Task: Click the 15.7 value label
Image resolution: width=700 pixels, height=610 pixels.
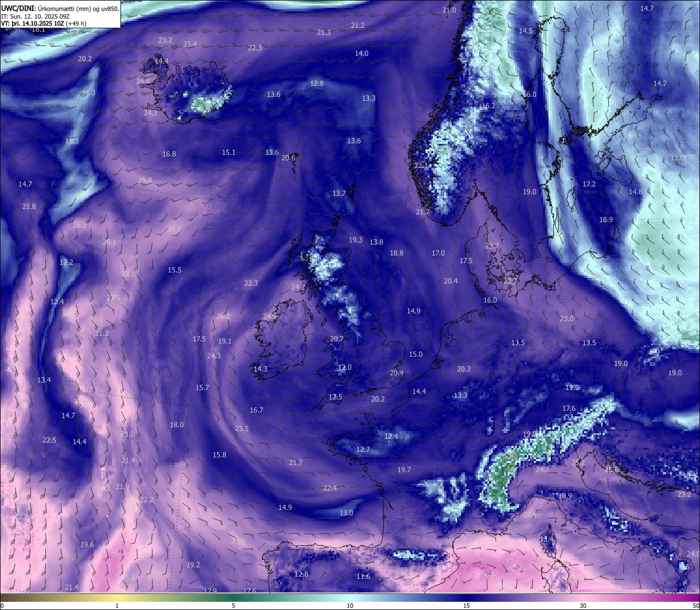Action: 202,388
